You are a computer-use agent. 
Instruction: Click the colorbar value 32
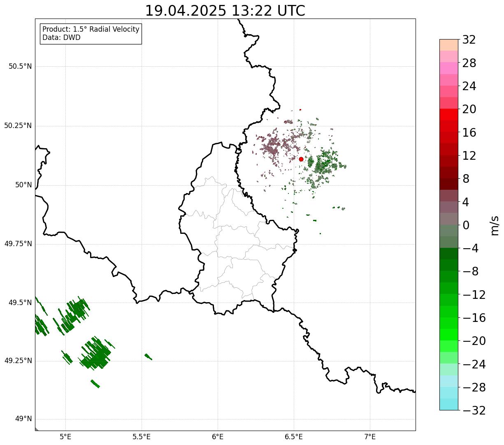[x=469, y=40]
